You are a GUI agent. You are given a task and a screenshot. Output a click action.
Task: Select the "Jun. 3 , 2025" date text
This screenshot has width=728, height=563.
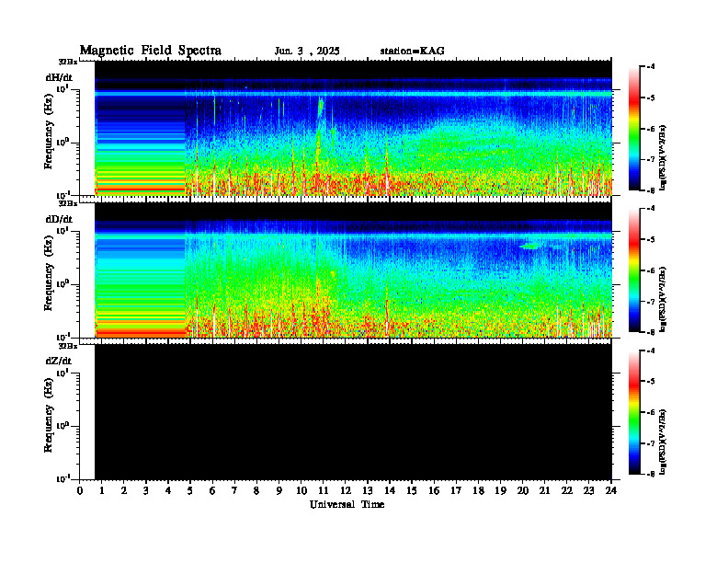[x=307, y=52]
